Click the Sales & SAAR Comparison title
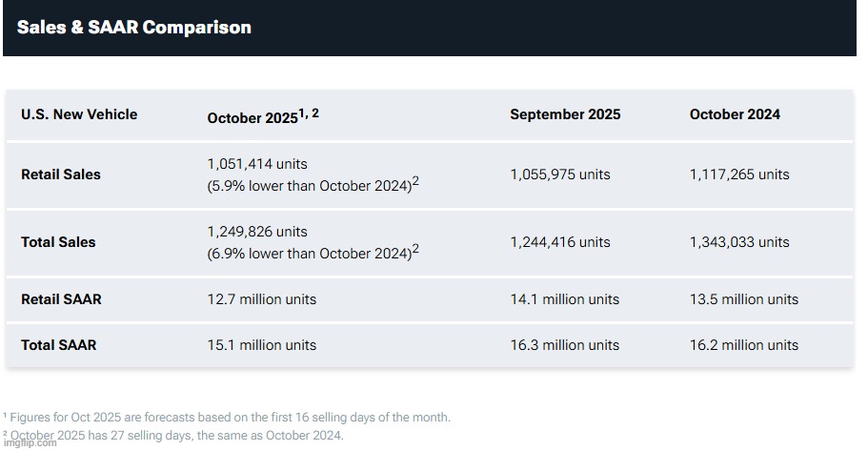 (x=134, y=28)
